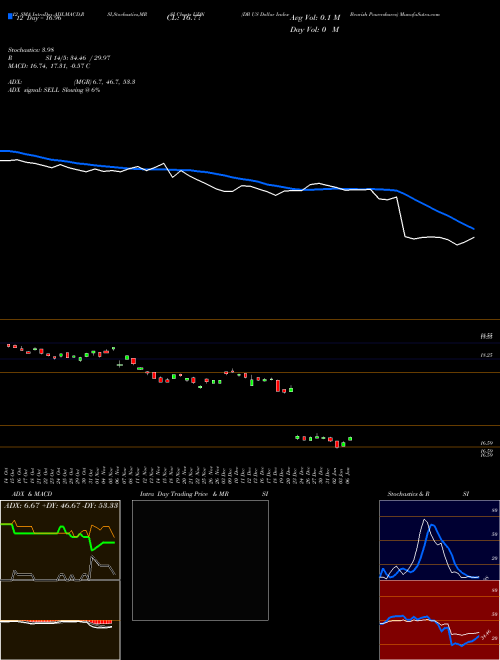Open the empty intraday trading price chart box
This screenshot has height=660, width=500.
pyautogui.click(x=200, y=560)
